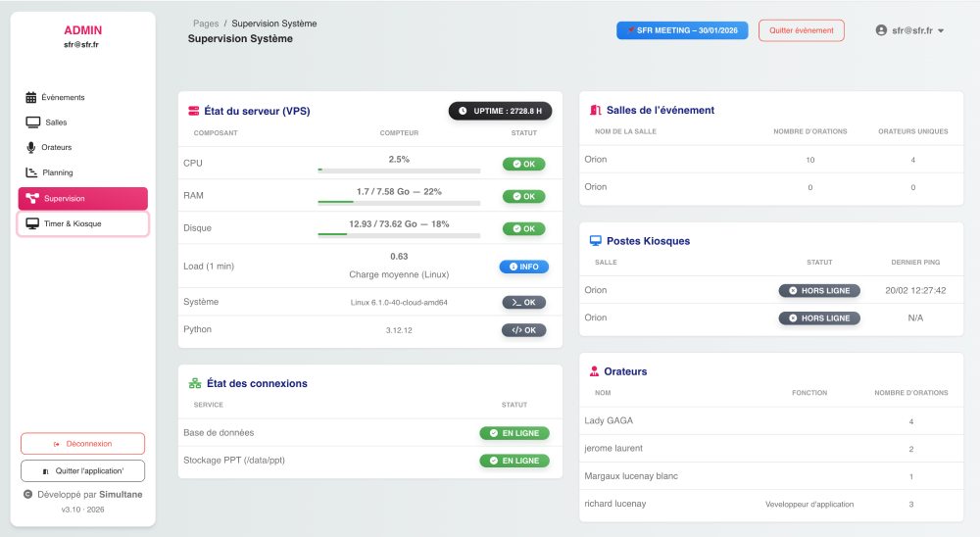
Task: Click the logout icon in Déconnexion button
Action: (x=57, y=444)
